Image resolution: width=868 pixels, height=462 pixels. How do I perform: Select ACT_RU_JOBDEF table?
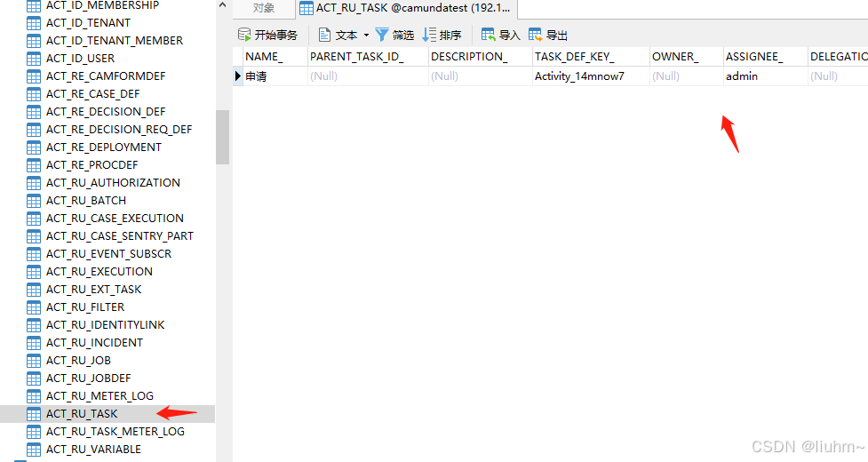[x=89, y=378]
